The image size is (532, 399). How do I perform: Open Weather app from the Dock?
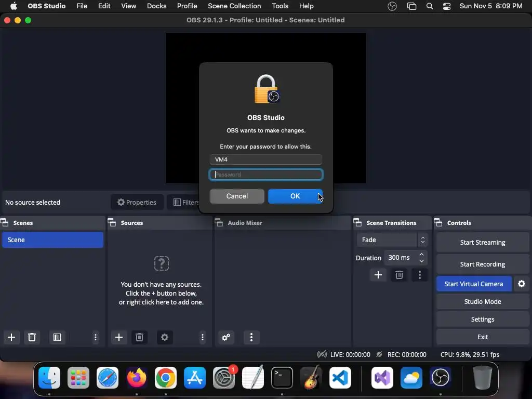point(411,377)
